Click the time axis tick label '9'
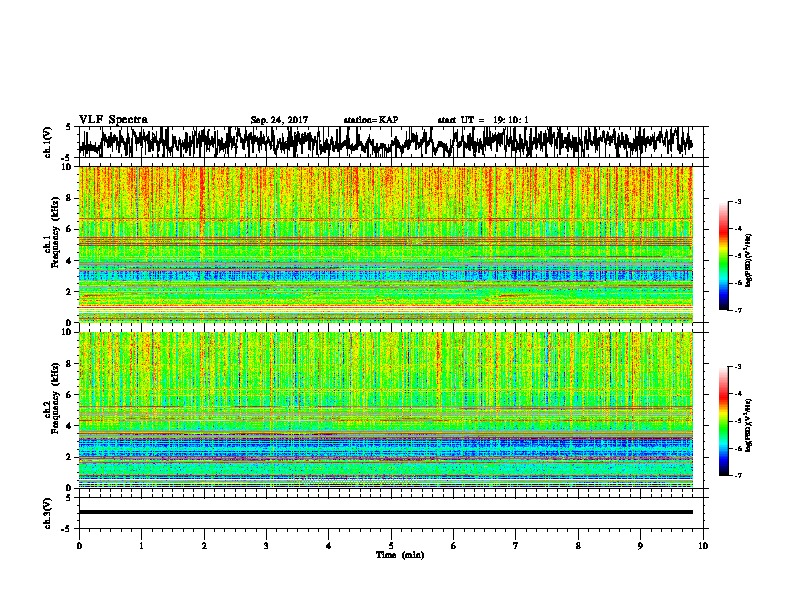Viewport: 792px width, 612px height. pos(640,546)
